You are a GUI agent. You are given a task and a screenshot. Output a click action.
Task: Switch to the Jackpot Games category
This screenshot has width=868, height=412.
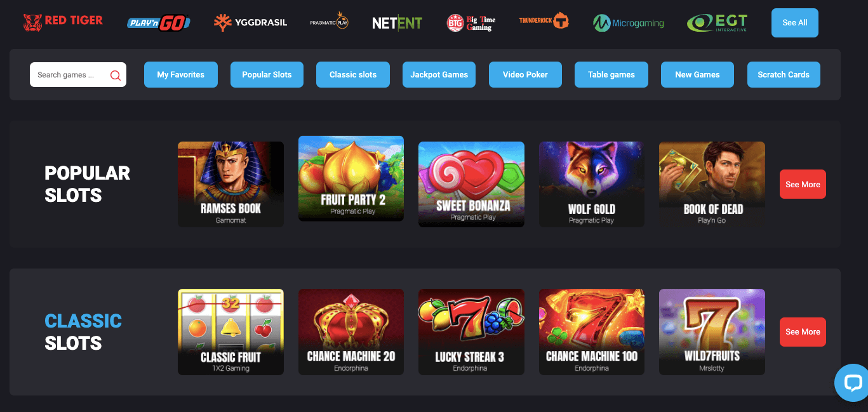tap(439, 74)
